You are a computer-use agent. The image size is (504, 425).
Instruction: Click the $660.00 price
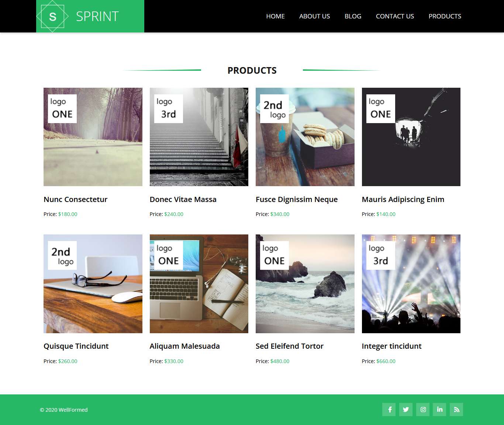tap(386, 361)
